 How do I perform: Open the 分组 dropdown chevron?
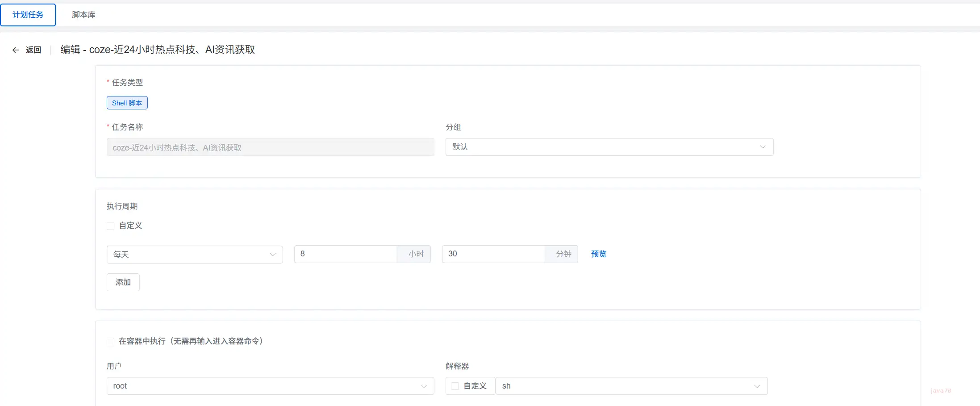click(x=763, y=147)
